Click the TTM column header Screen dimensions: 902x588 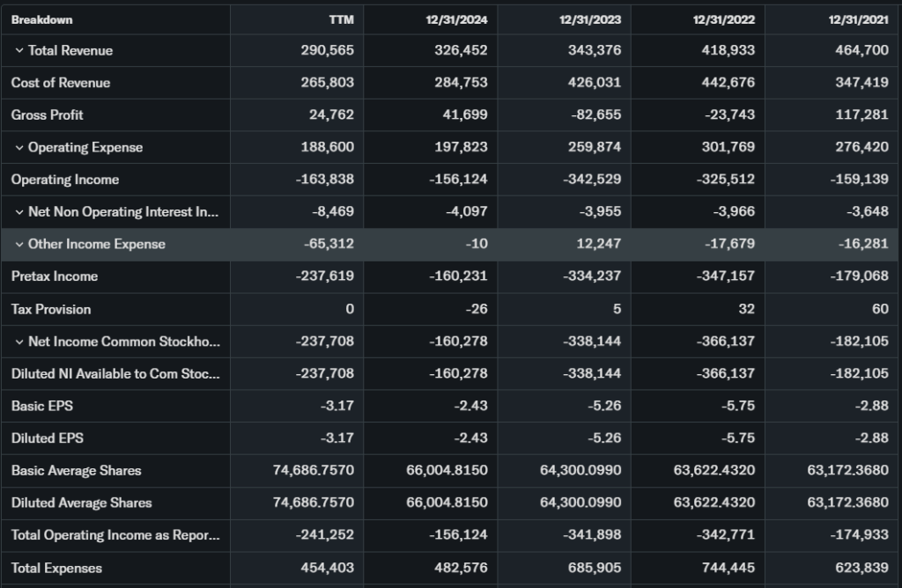click(x=341, y=19)
